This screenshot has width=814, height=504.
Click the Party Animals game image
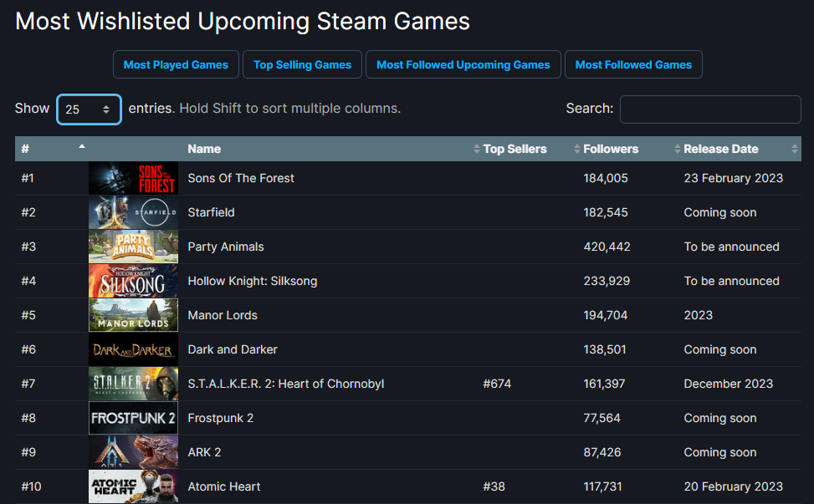[x=133, y=247]
